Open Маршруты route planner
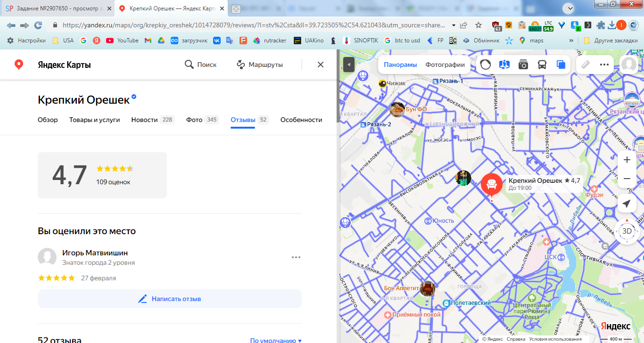 click(x=260, y=65)
